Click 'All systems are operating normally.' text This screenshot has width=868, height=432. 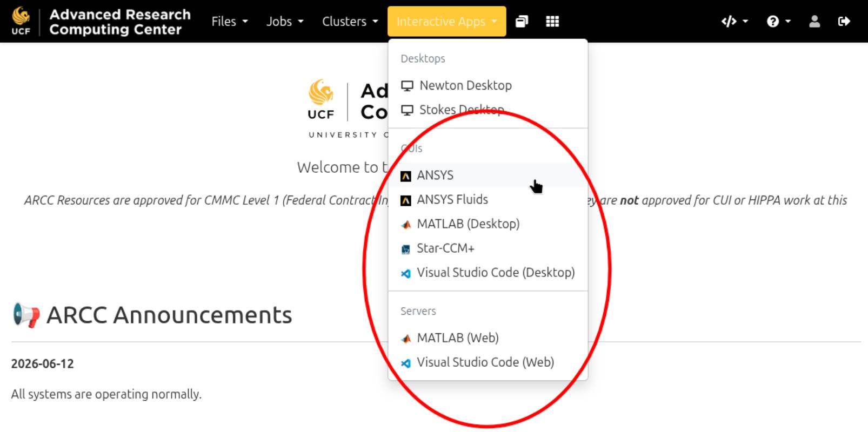(106, 394)
